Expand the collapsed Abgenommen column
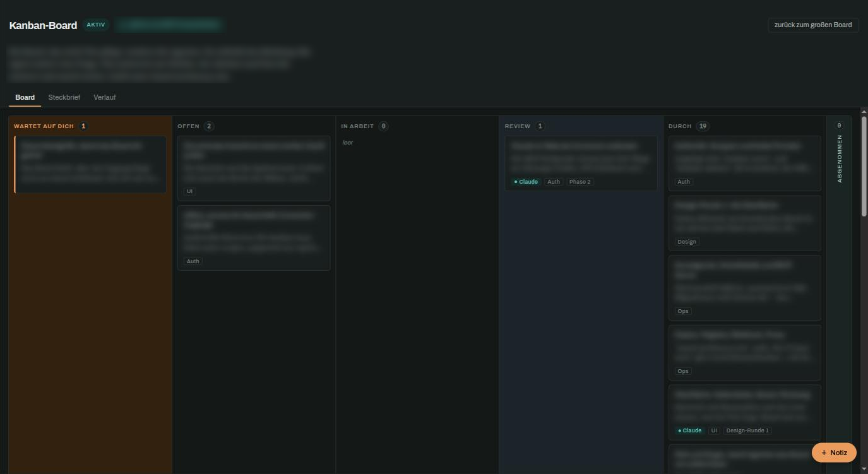Viewport: 868px width, 474px height. pos(839,158)
